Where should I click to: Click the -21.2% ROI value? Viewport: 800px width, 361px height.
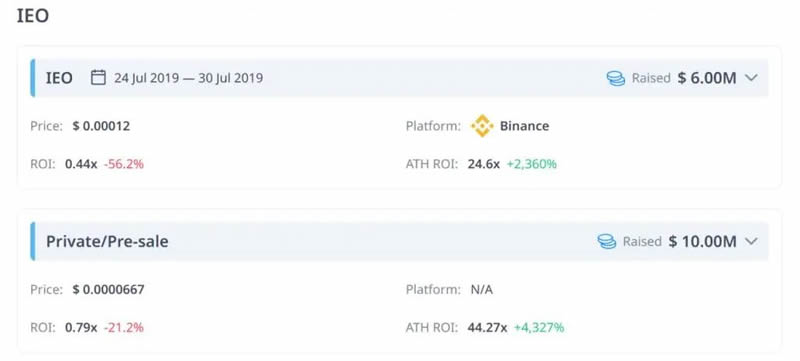pyautogui.click(x=124, y=327)
